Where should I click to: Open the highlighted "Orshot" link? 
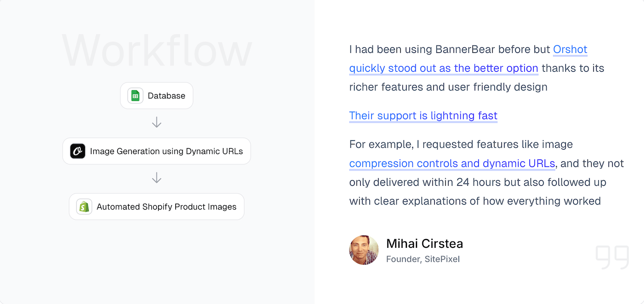(570, 49)
